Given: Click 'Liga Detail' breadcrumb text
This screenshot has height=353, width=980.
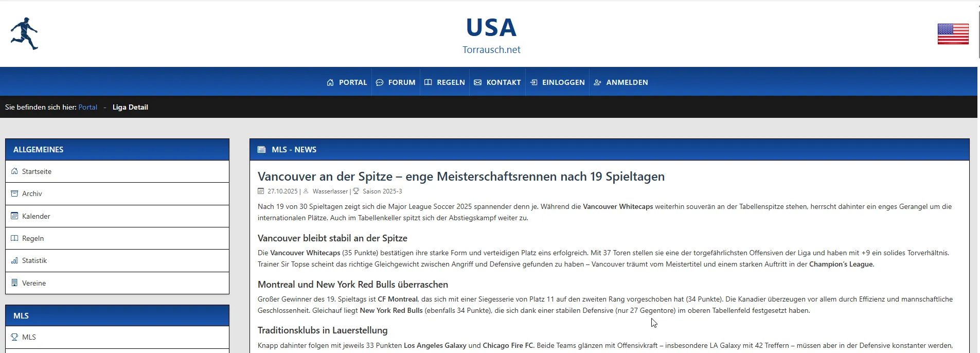Looking at the screenshot, I should click(130, 107).
